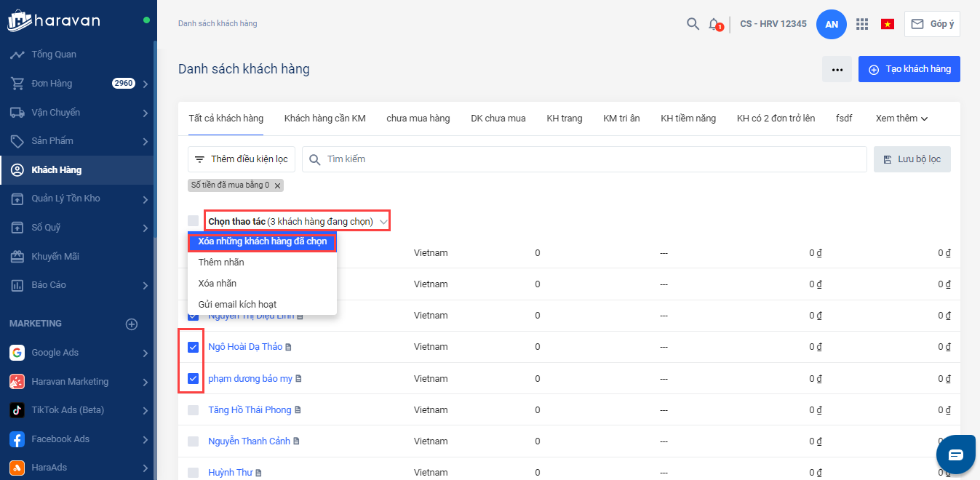Open TikTok Ads (Beta) in sidebar

click(x=68, y=410)
